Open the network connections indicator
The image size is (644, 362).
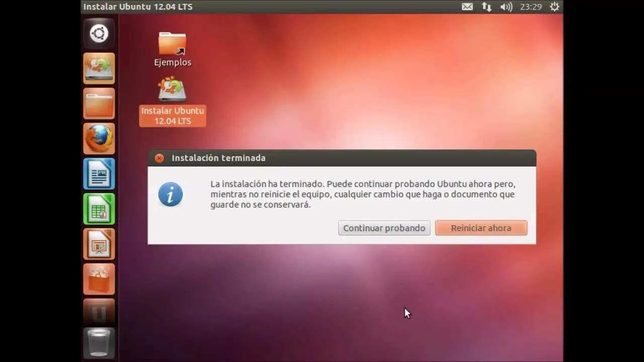487,7
